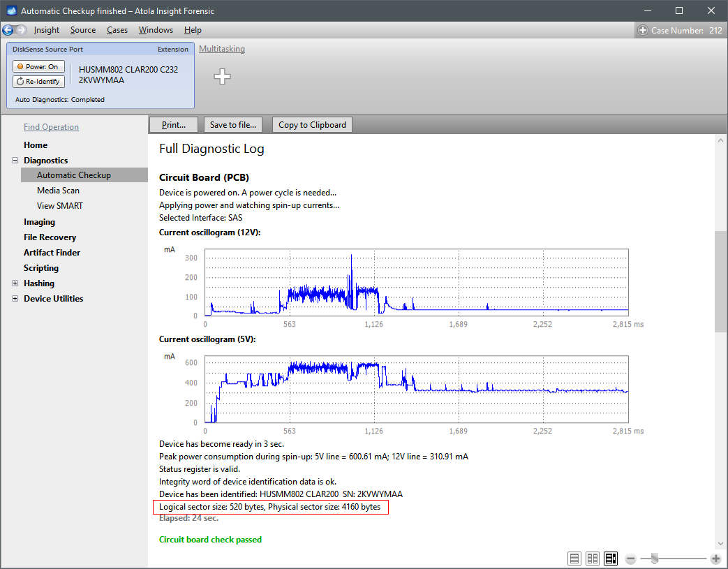This screenshot has height=569, width=728.
Task: Select the log view with sidebar icon
Action: [611, 559]
